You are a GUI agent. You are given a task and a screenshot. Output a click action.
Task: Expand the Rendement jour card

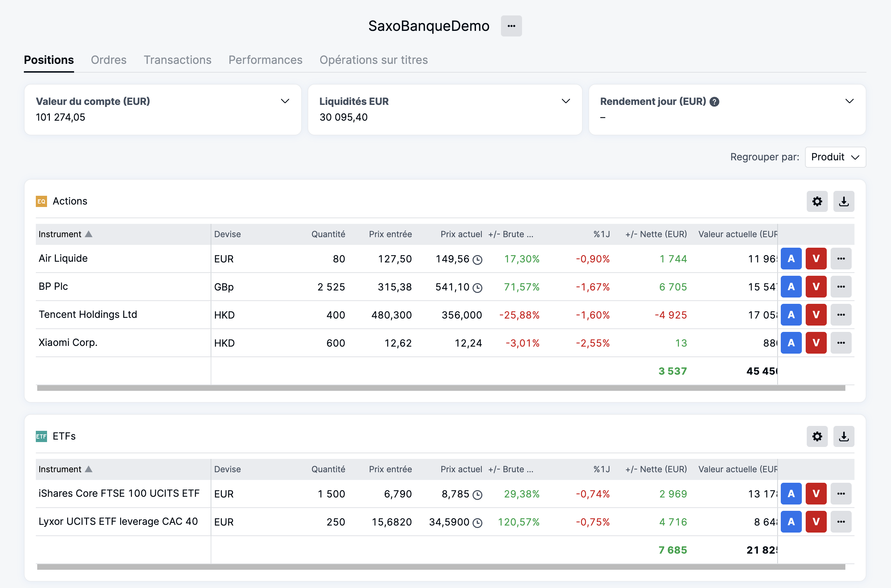click(849, 101)
